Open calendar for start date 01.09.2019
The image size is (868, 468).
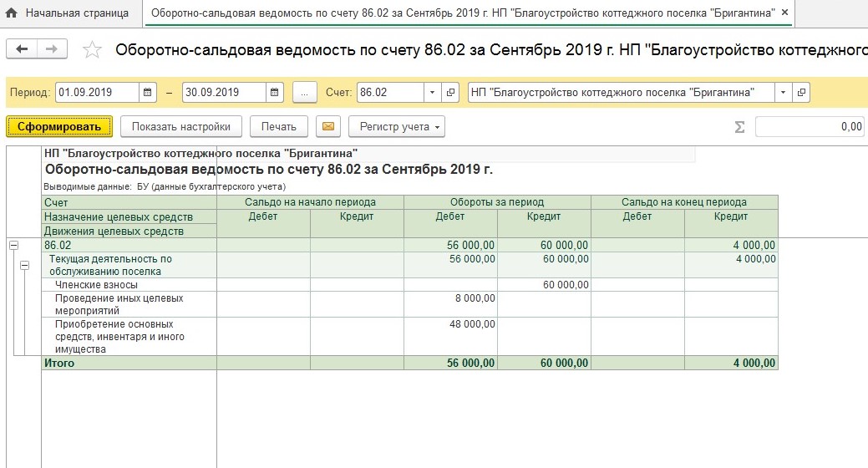tap(148, 92)
